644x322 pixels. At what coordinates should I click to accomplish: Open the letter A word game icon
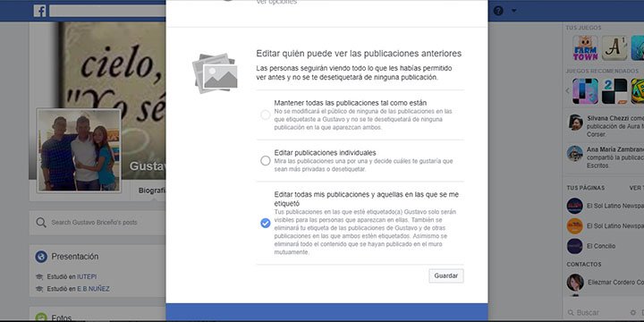pos(614,48)
